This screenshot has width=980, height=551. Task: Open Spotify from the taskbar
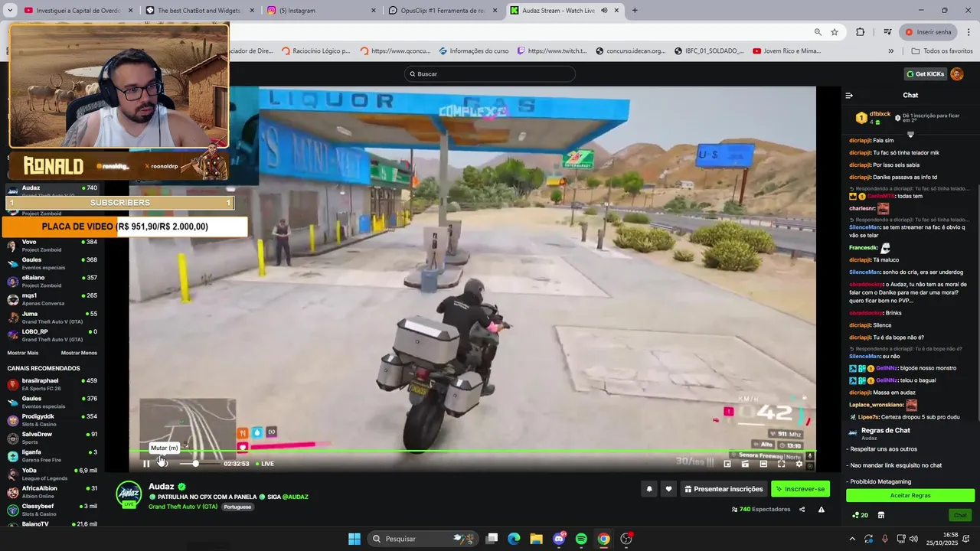[x=581, y=539]
